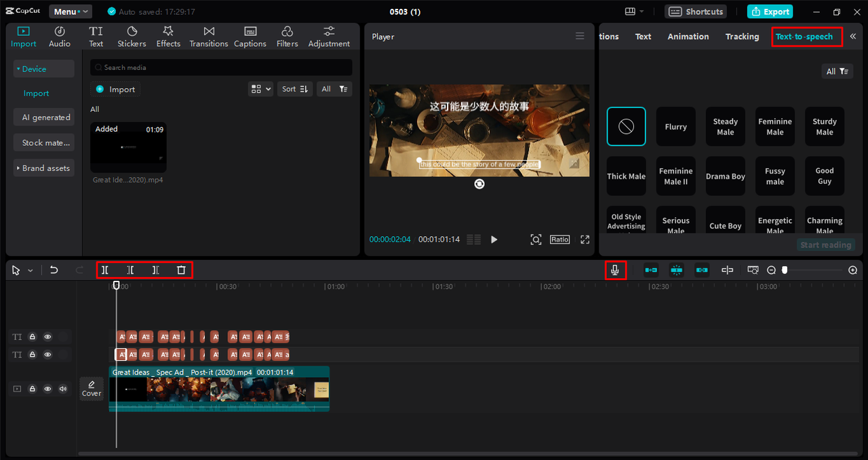
Task: Switch to the Text tab in right panel
Action: pos(643,37)
